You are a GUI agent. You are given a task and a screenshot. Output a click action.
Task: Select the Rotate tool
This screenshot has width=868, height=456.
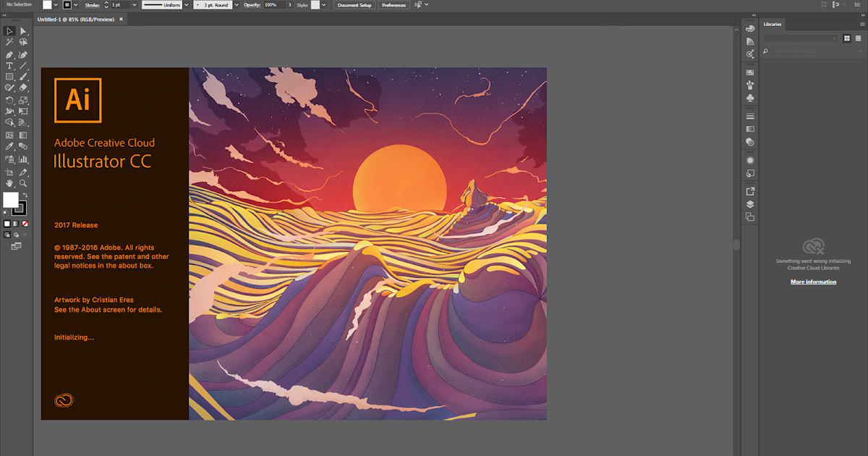9,101
